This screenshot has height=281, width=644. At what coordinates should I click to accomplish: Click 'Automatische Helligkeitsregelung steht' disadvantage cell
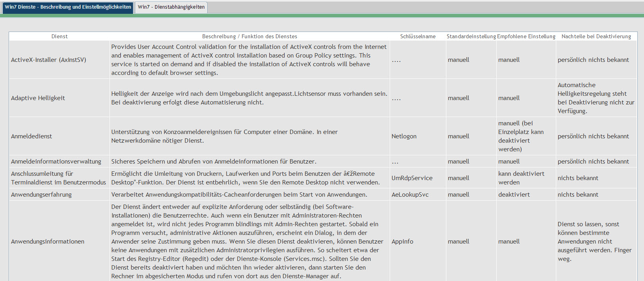pos(596,98)
